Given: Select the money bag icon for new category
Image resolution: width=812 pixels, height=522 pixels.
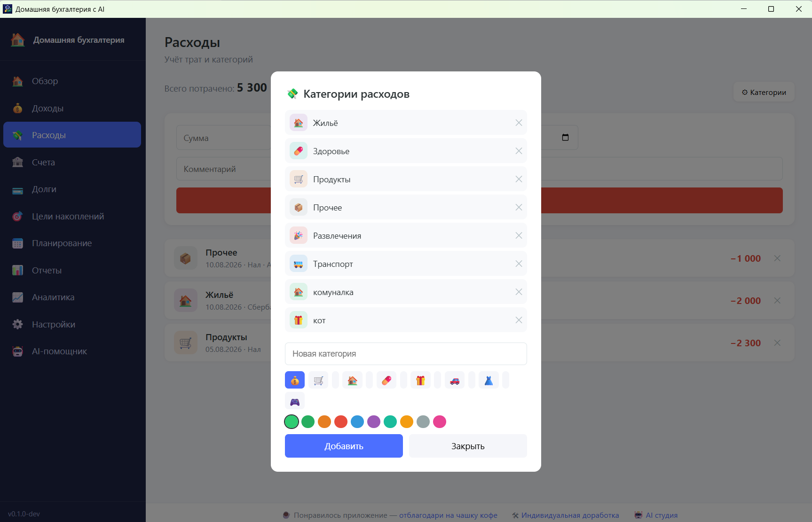Looking at the screenshot, I should [295, 380].
